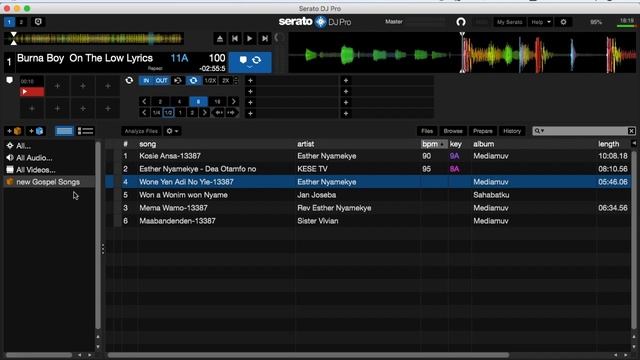Clear the search field X
Screen dimensions: 640x360
631,131
